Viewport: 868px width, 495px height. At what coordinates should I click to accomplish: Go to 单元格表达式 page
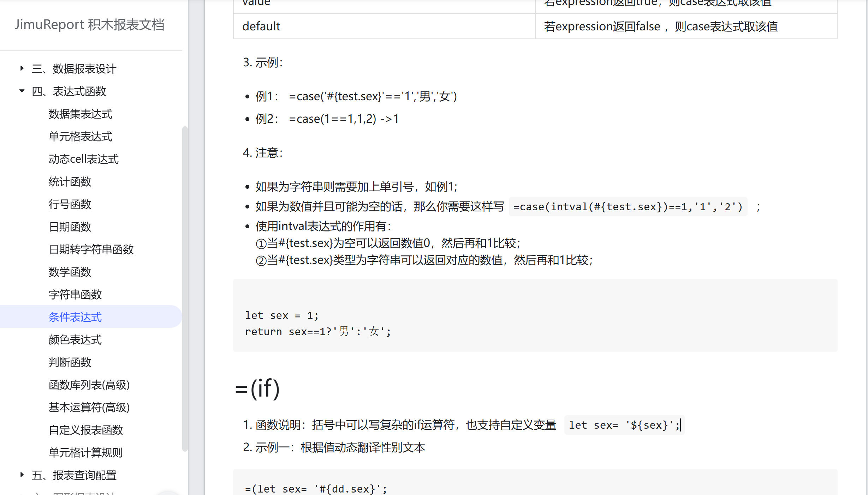click(81, 136)
